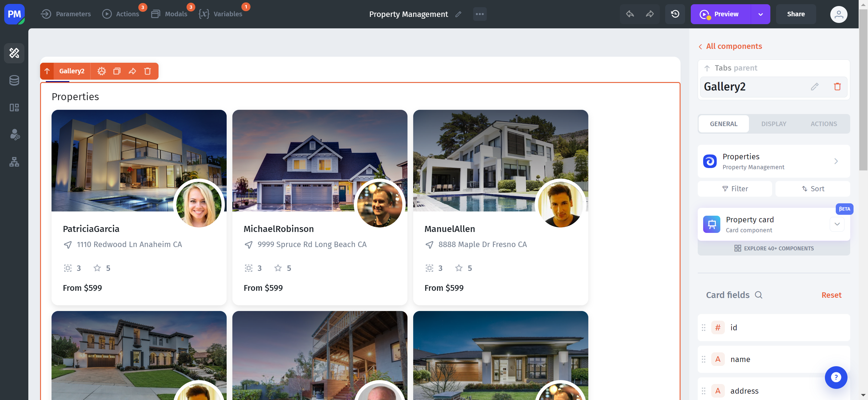868x400 pixels.
Task: Grab the id field drag handle
Action: coord(703,328)
